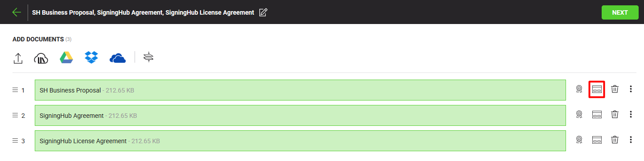
Task: Grab reorder handle of document 3
Action: pyautogui.click(x=15, y=141)
